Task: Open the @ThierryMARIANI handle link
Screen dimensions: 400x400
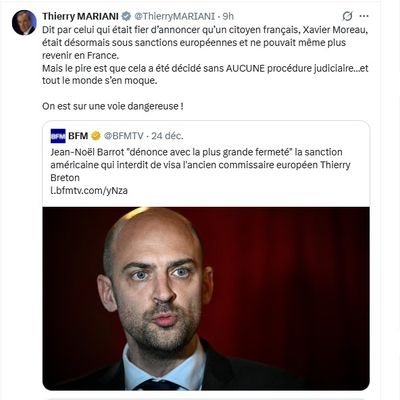Action: tap(174, 16)
